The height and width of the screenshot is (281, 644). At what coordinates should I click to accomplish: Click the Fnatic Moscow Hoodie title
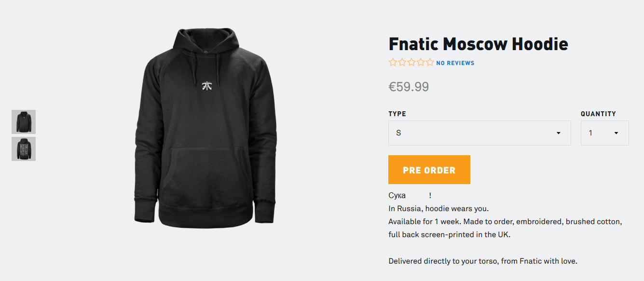[479, 44]
